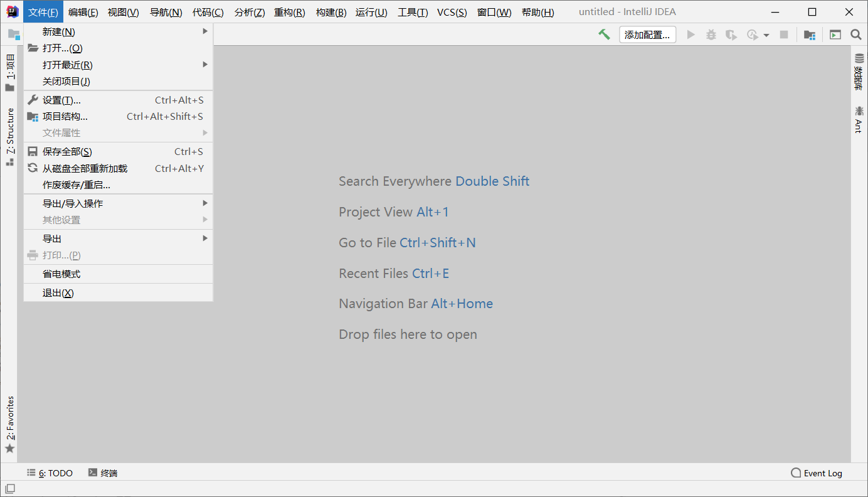Screen dimensions: 868x497
Task: Click the Run with Coverage icon
Action: coord(731,35)
